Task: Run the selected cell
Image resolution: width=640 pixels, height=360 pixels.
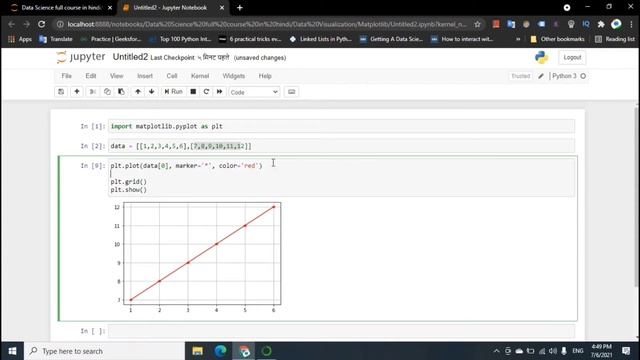Action: pyautogui.click(x=173, y=92)
